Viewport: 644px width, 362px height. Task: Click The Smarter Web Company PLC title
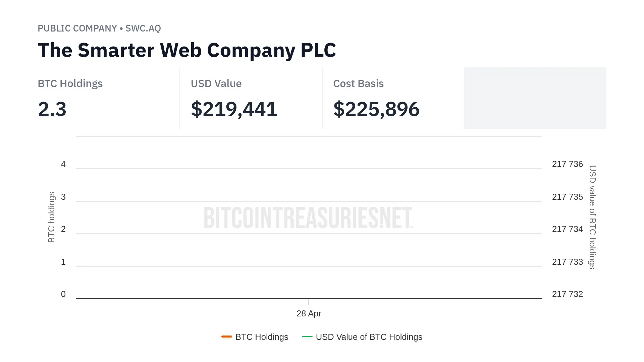click(187, 50)
